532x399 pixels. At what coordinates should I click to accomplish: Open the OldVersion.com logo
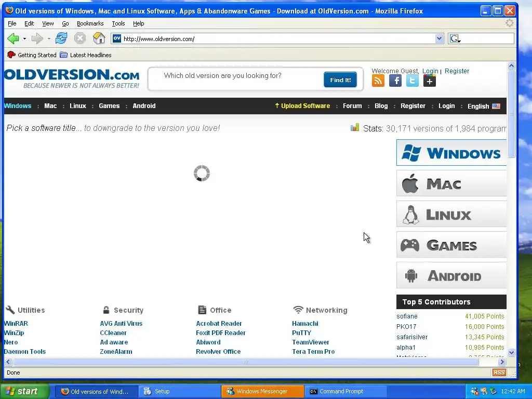pyautogui.click(x=72, y=78)
